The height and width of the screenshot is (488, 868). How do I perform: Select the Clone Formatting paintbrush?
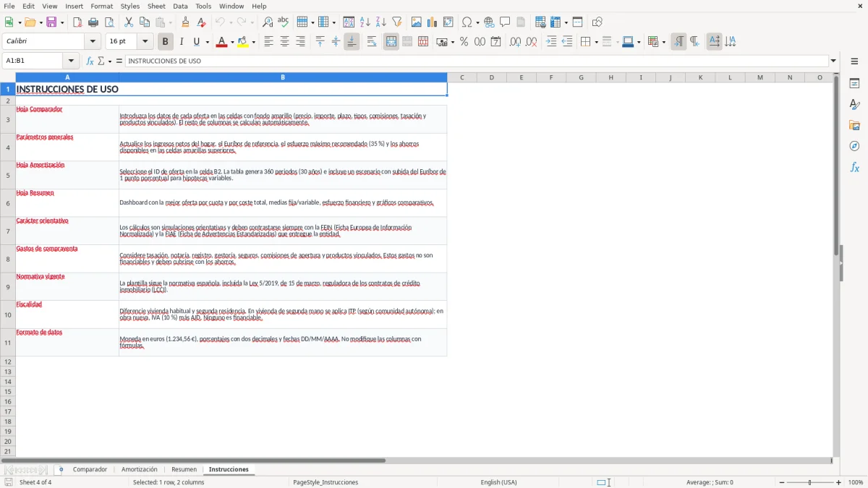(185, 22)
